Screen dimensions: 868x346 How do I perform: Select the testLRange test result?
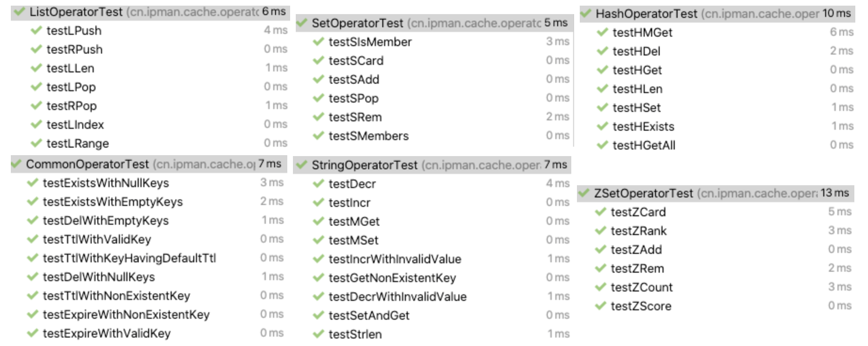coord(78,143)
